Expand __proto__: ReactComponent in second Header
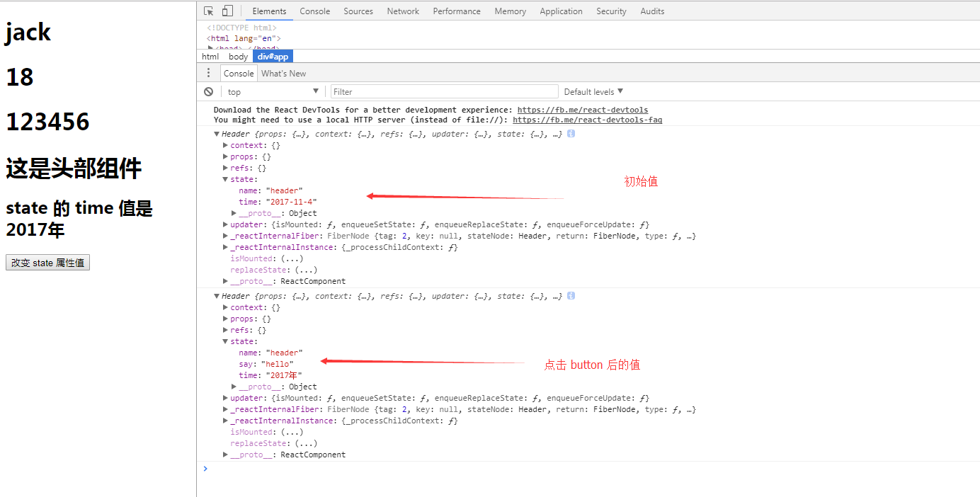This screenshot has width=980, height=497. tap(226, 455)
